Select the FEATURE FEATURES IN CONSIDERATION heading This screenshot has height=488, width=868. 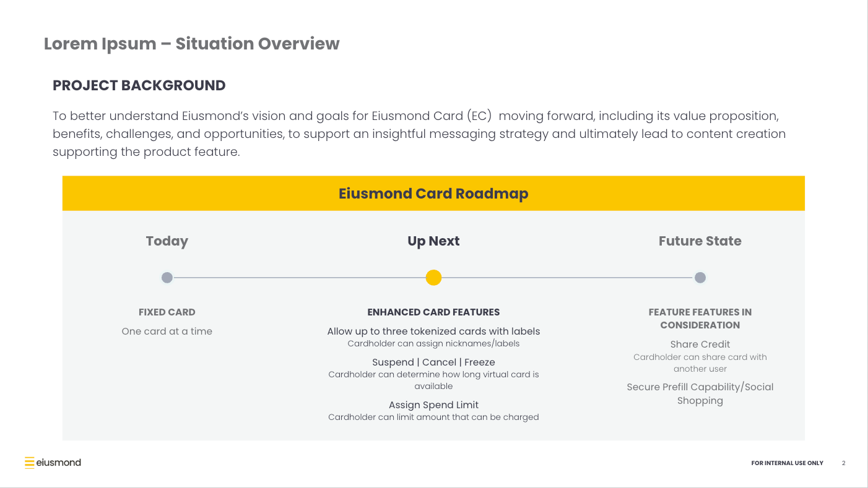coord(700,319)
